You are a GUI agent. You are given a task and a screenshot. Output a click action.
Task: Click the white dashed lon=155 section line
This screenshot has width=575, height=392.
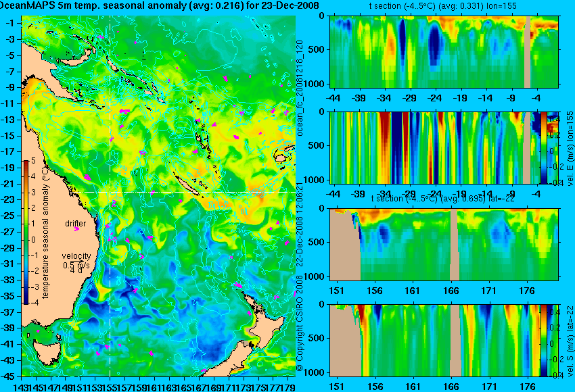click(x=110, y=196)
